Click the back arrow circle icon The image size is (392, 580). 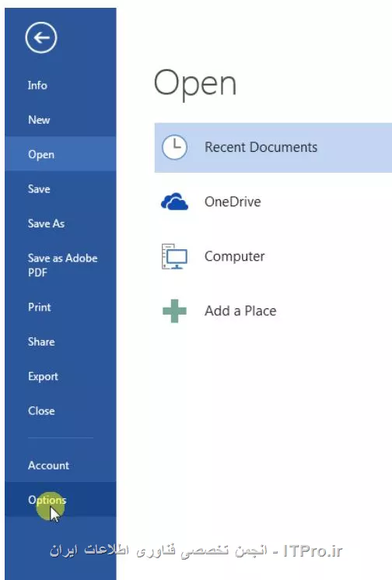pyautogui.click(x=41, y=37)
